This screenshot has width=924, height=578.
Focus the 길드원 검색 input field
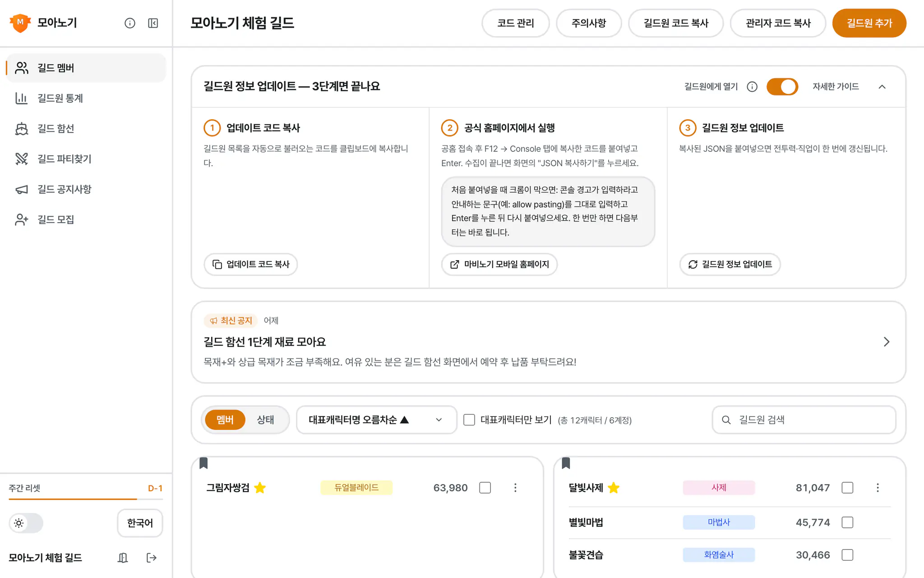click(x=804, y=420)
